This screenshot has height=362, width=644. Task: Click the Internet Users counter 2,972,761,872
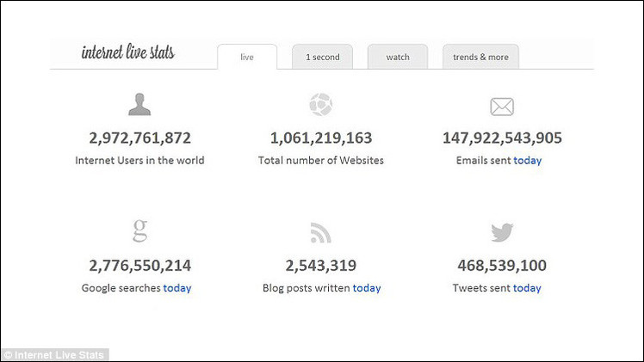click(139, 138)
